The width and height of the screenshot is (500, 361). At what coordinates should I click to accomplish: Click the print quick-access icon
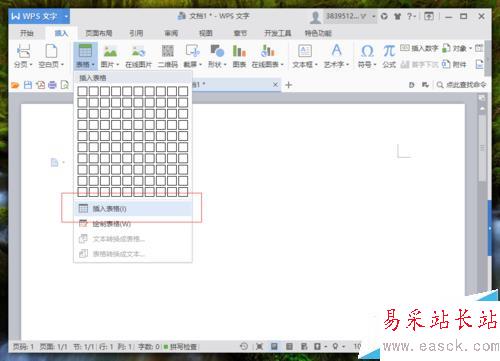pos(52,85)
